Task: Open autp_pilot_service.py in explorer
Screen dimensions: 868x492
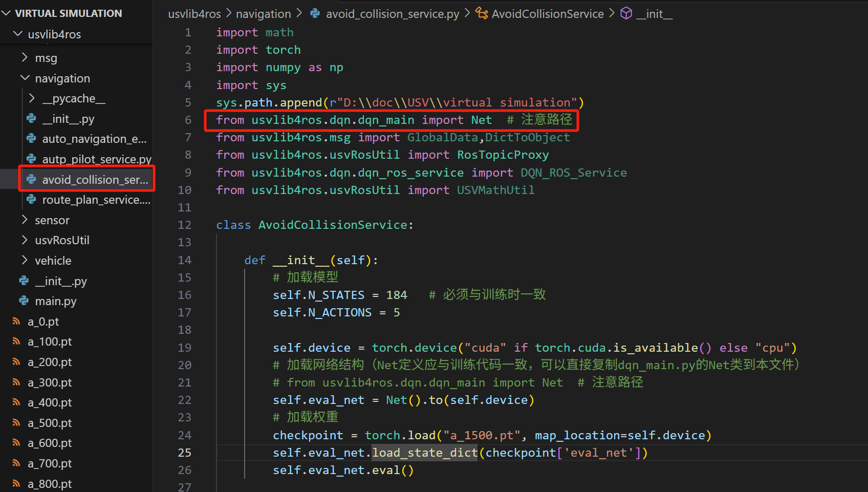Action: 96,159
